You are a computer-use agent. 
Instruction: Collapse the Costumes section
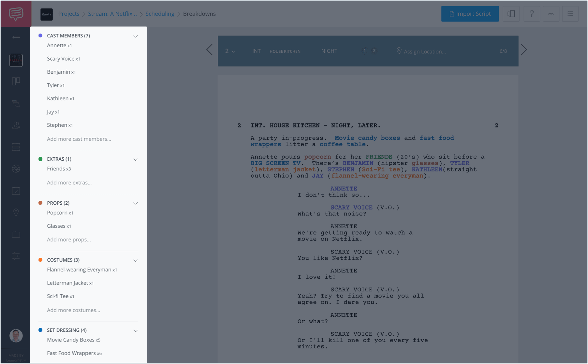click(x=136, y=261)
